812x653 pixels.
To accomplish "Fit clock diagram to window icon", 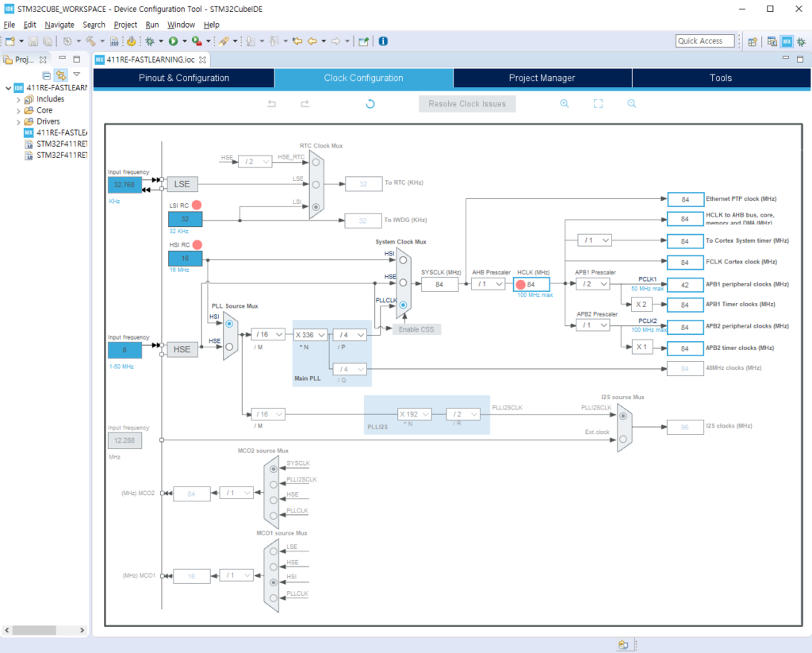I will click(598, 104).
